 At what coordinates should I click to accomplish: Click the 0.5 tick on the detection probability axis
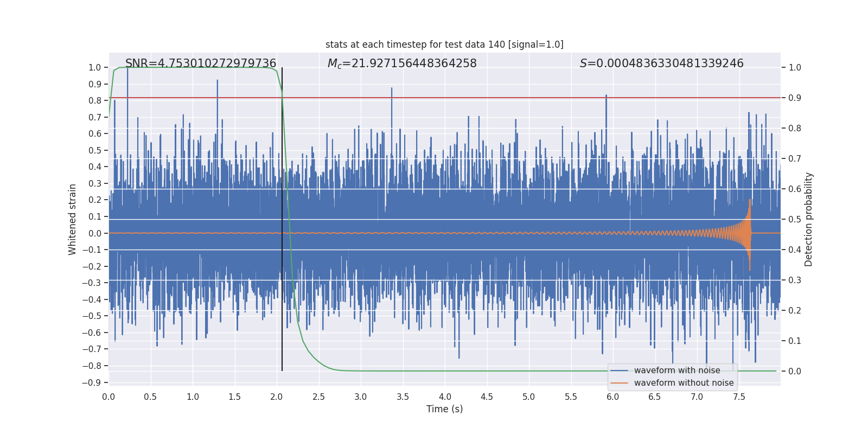pos(795,220)
